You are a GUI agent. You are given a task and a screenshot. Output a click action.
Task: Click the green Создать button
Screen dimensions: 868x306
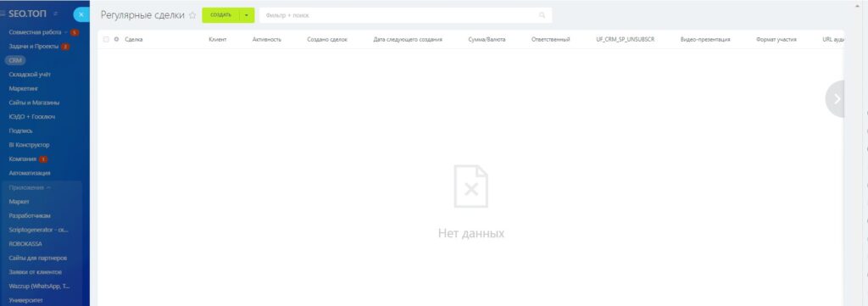tap(221, 15)
